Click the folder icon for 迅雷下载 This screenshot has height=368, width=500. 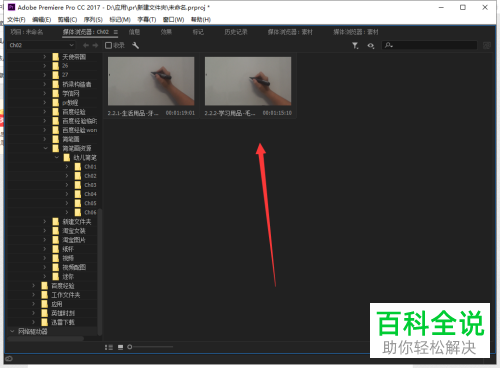click(x=45, y=322)
